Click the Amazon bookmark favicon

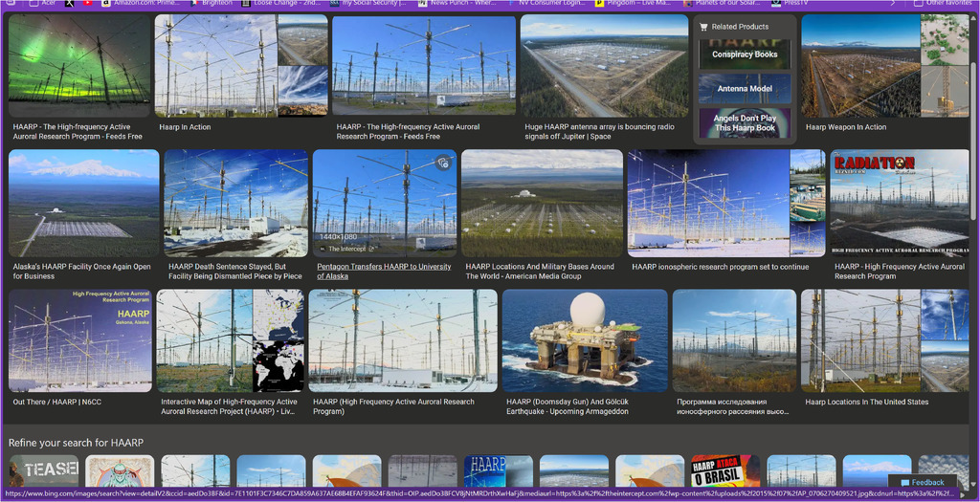point(106,3)
